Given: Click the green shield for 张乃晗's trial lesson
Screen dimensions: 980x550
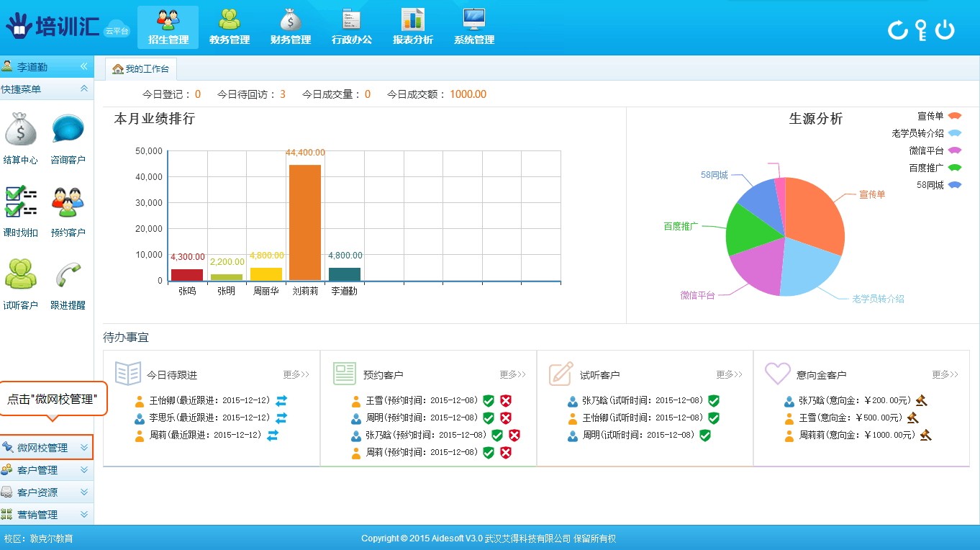Looking at the screenshot, I should point(714,400).
